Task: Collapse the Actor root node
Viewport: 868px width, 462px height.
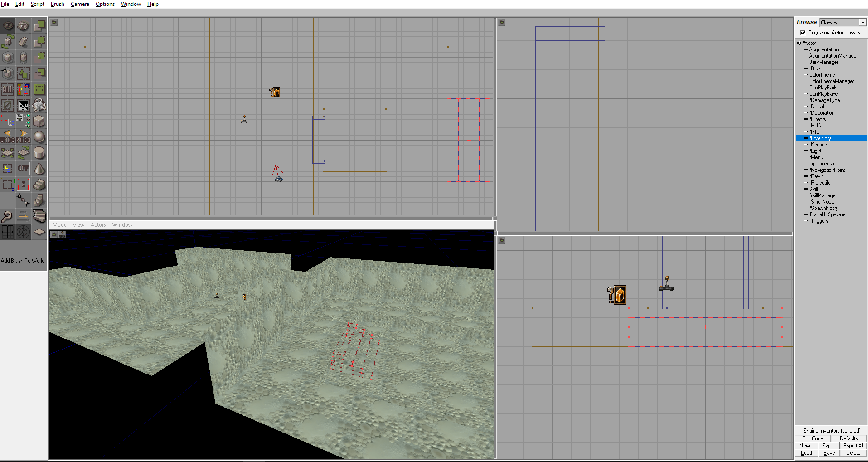Action: [x=799, y=43]
